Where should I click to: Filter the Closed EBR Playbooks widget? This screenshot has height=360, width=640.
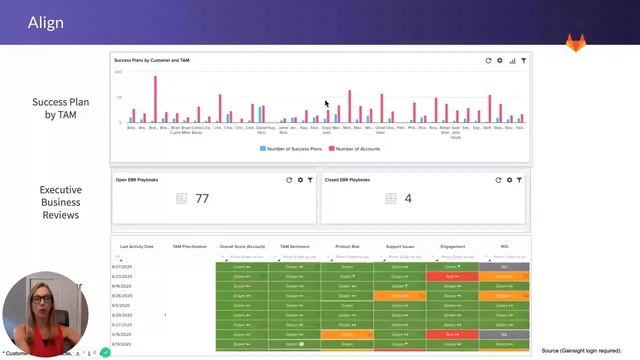coord(519,180)
